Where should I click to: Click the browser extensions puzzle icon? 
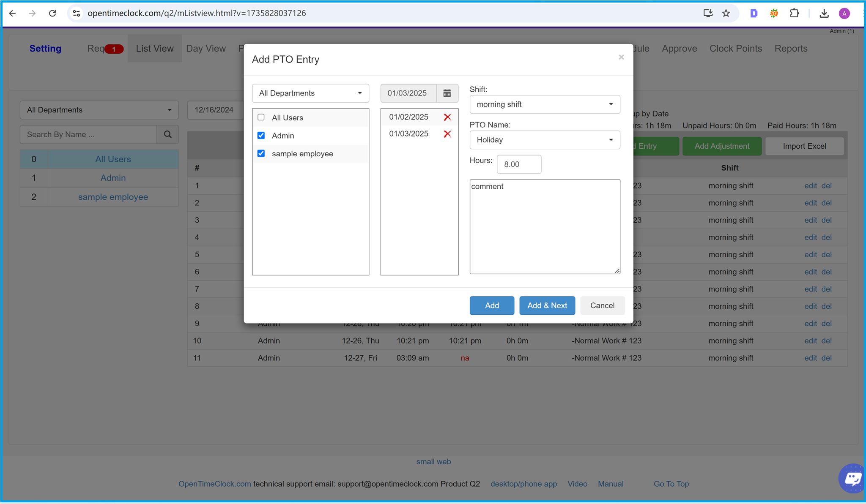click(795, 13)
